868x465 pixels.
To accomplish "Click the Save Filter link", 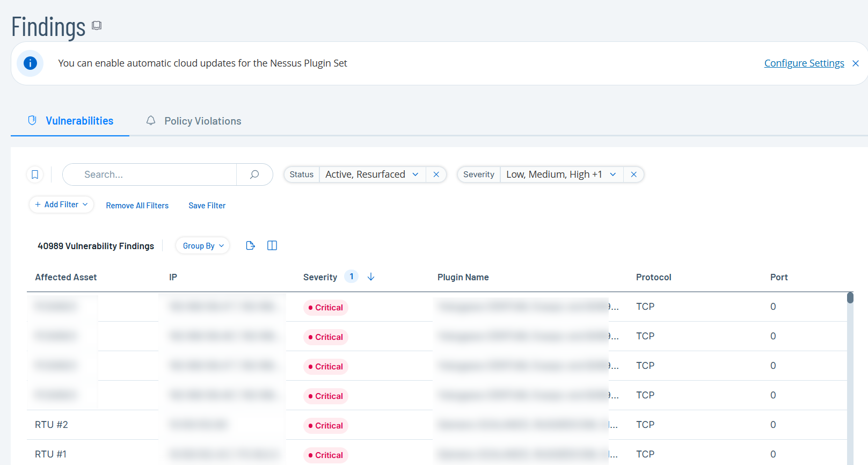I will pos(207,206).
